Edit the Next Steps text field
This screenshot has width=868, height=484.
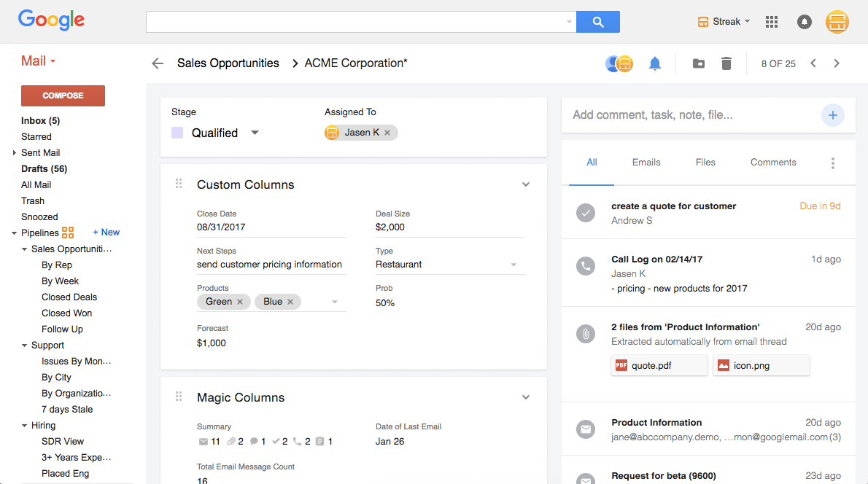click(271, 265)
